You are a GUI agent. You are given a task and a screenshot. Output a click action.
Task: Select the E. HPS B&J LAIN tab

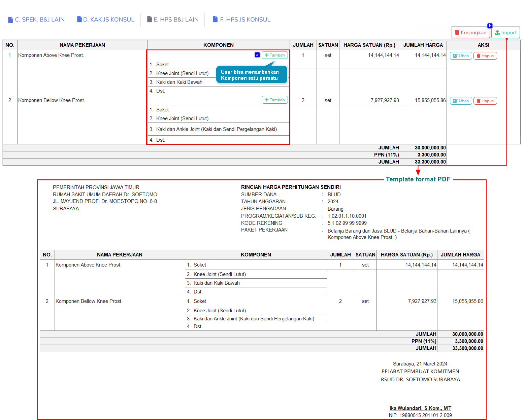pos(173,20)
